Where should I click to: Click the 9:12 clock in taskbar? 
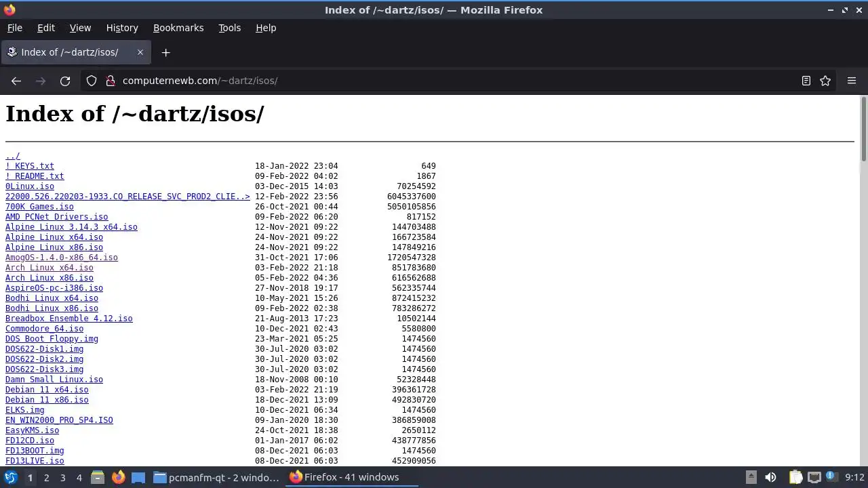854,477
